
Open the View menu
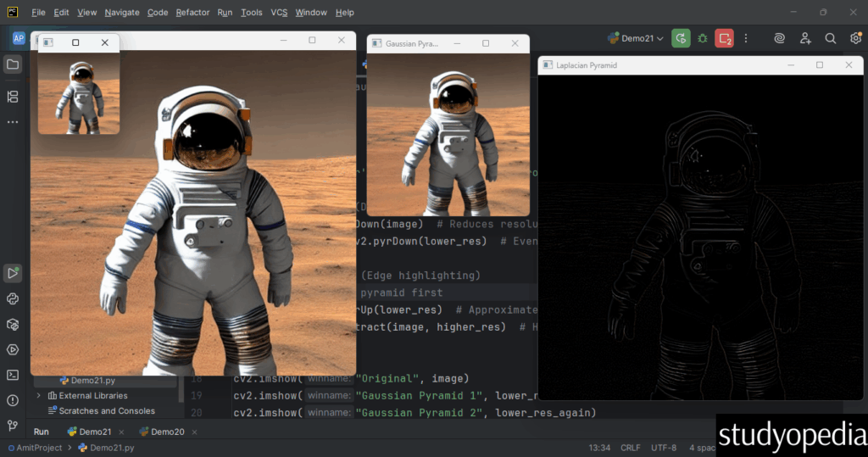click(x=86, y=12)
